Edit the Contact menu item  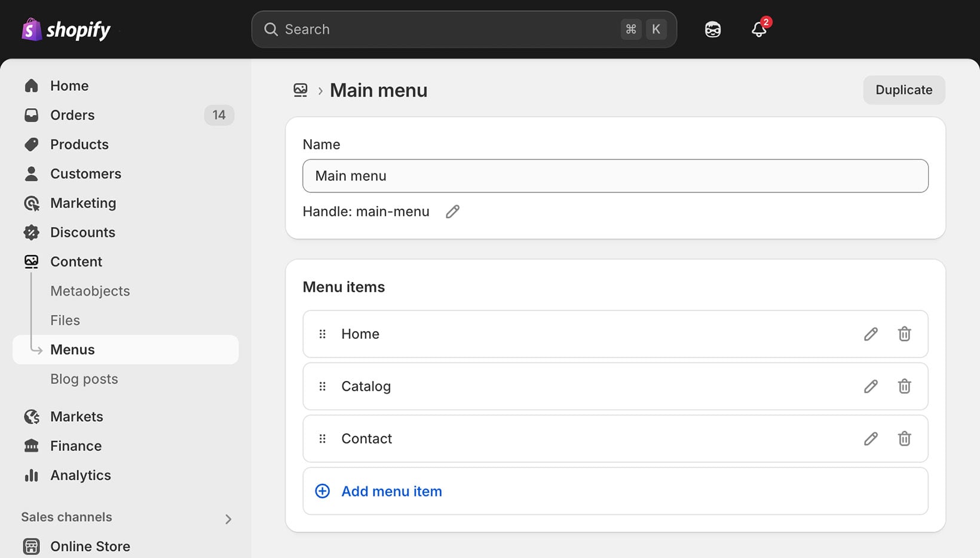click(871, 439)
